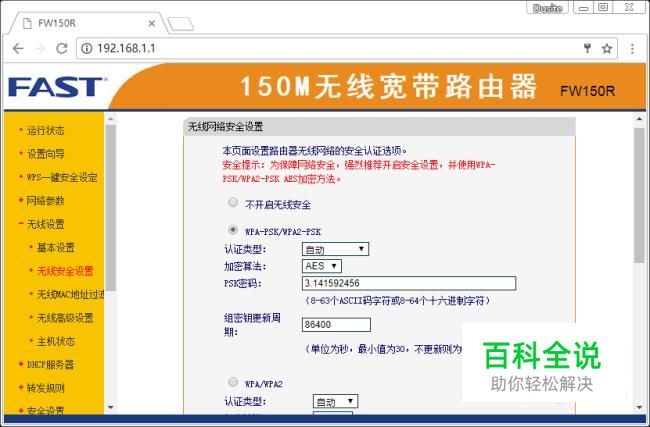Collapse 无线设置 menu in sidebar

click(46, 224)
